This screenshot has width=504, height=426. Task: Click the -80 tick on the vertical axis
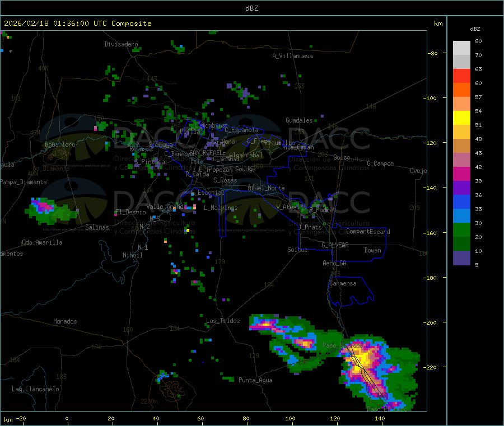[432, 53]
